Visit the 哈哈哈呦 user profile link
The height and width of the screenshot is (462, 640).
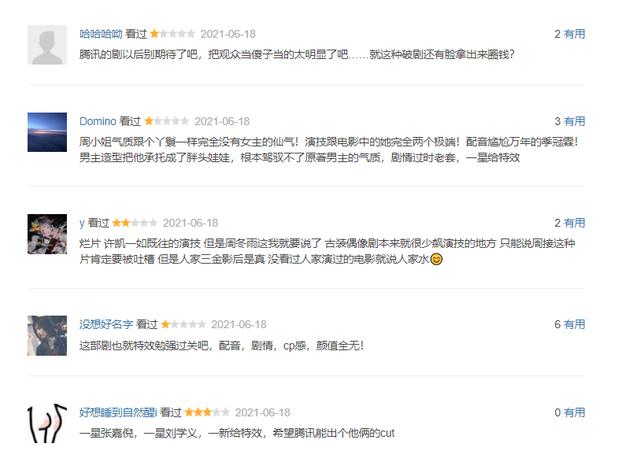click(101, 34)
